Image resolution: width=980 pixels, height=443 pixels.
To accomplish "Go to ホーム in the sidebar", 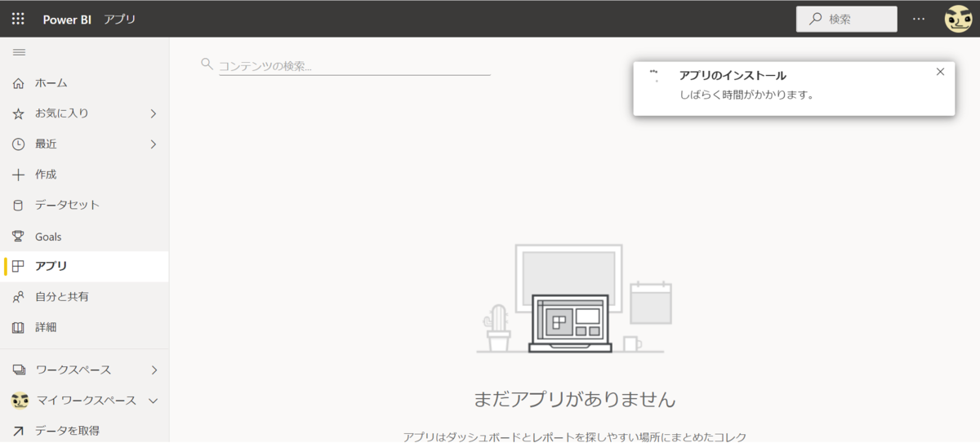I will (84, 83).
